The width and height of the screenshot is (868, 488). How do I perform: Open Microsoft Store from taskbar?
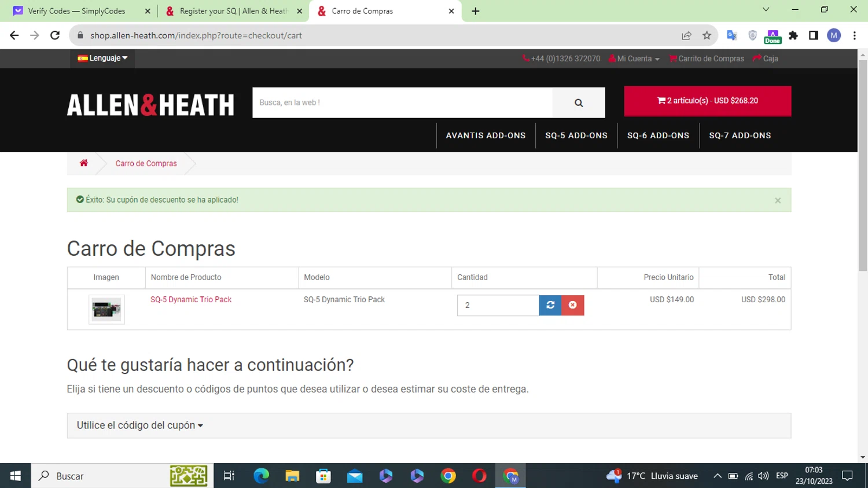click(x=323, y=476)
